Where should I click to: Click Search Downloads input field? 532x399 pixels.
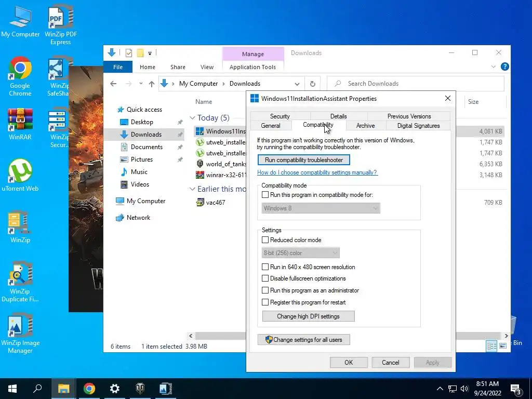(x=416, y=84)
